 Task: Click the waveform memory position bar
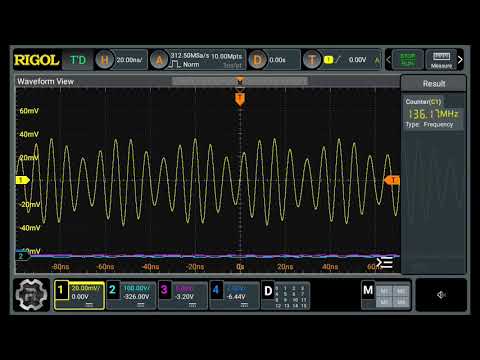240,81
